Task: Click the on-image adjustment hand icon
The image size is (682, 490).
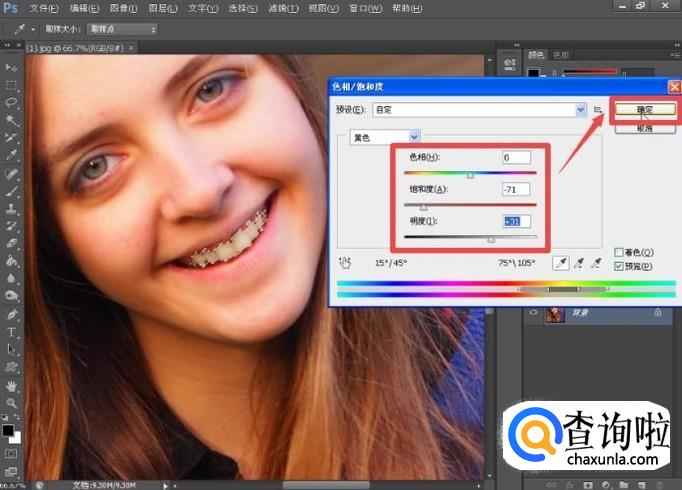Action: pos(346,263)
